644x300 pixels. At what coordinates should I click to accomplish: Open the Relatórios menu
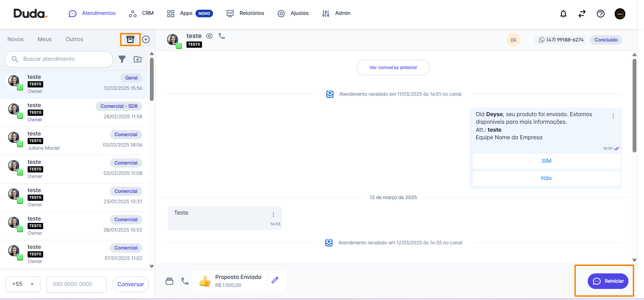pyautogui.click(x=245, y=13)
